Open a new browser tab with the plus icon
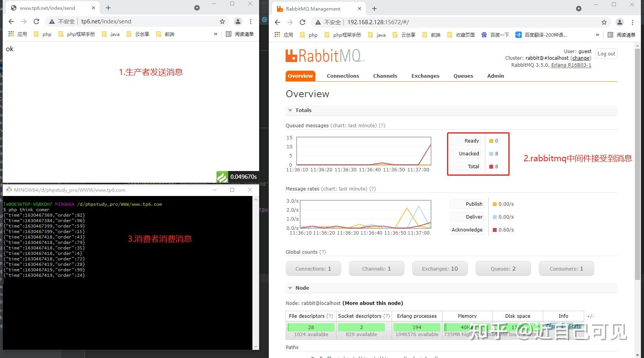The height and width of the screenshot is (358, 644). tap(374, 8)
